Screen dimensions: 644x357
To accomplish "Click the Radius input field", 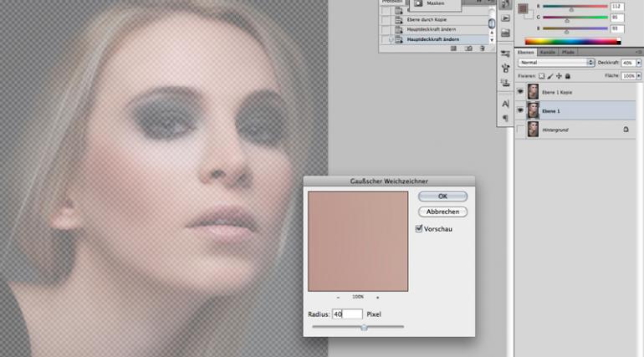I will click(x=347, y=314).
